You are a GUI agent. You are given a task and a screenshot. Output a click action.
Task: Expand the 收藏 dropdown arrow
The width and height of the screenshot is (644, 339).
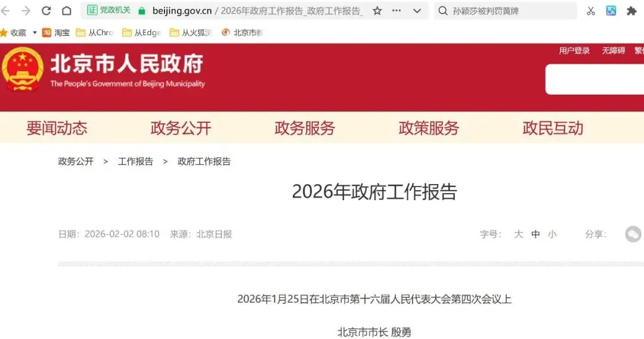(x=35, y=32)
